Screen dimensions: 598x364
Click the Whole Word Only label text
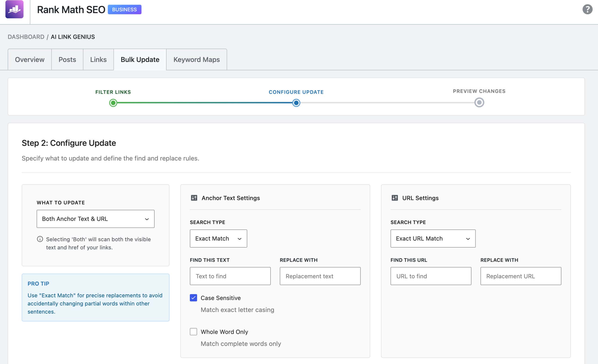pos(224,332)
